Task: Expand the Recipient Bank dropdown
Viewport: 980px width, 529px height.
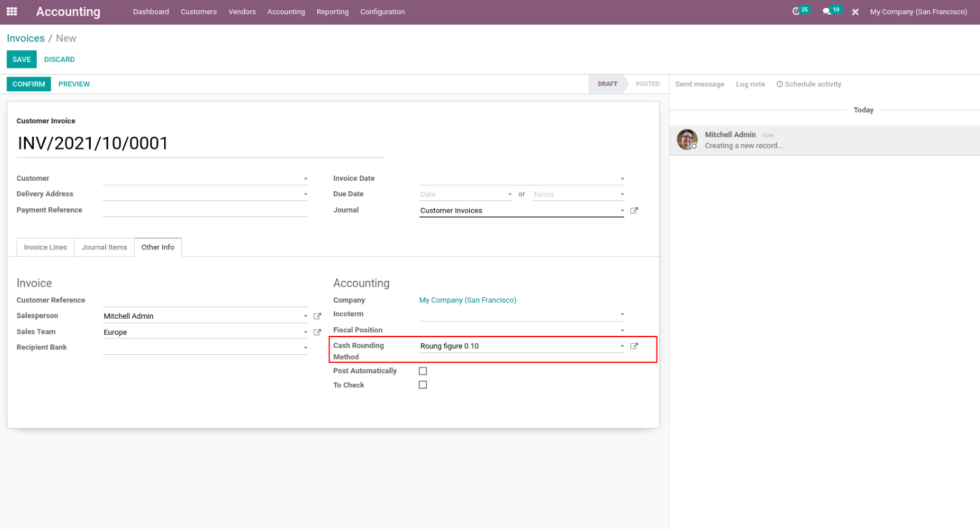Action: tap(306, 348)
